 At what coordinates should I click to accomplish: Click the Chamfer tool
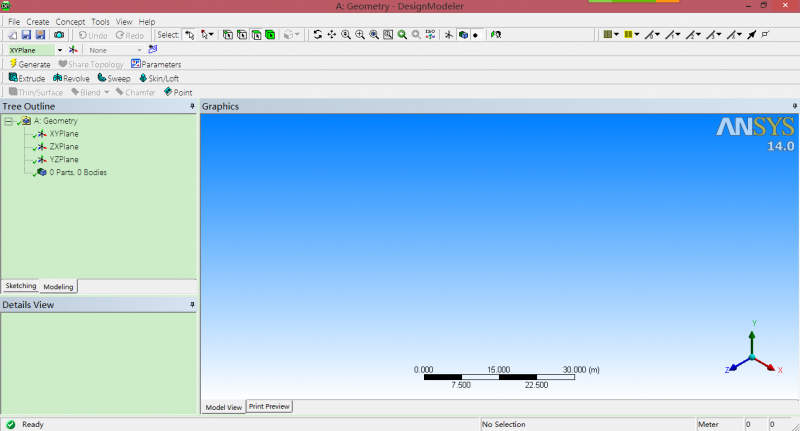tap(135, 92)
